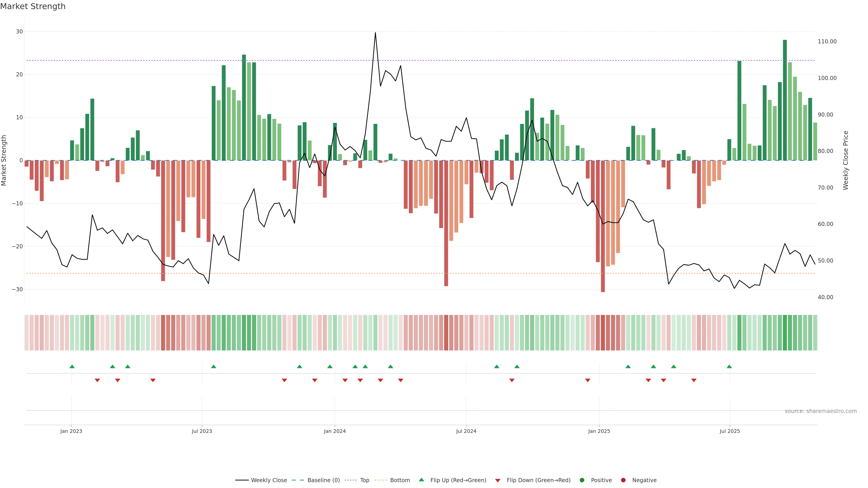Click the Flip Down red triangle legend icon
Viewport: 868px width, 488px height.
point(498,480)
